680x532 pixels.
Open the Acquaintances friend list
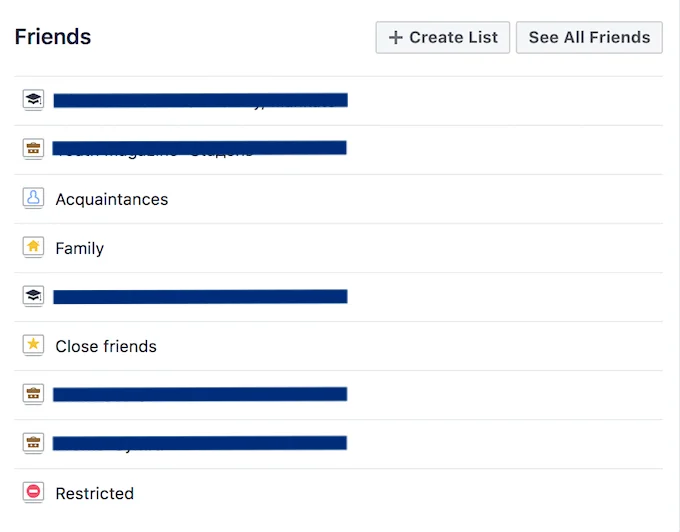112,199
